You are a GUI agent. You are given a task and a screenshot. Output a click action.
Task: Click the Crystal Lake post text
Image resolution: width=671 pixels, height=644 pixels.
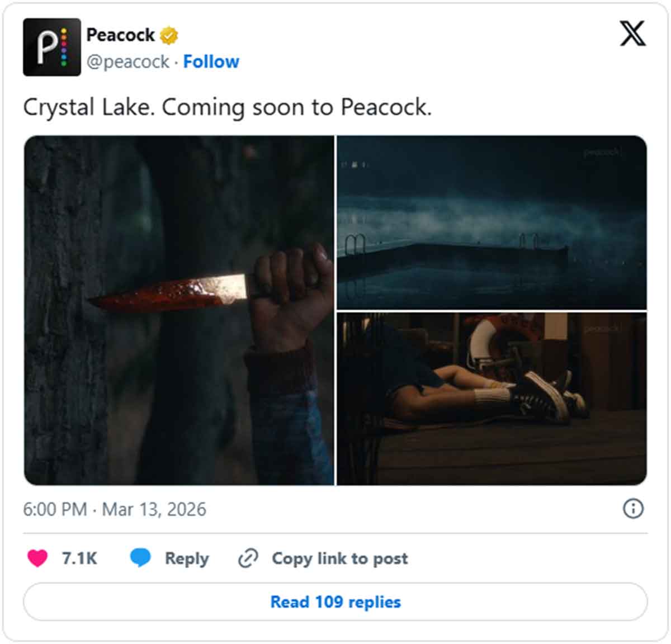227,107
